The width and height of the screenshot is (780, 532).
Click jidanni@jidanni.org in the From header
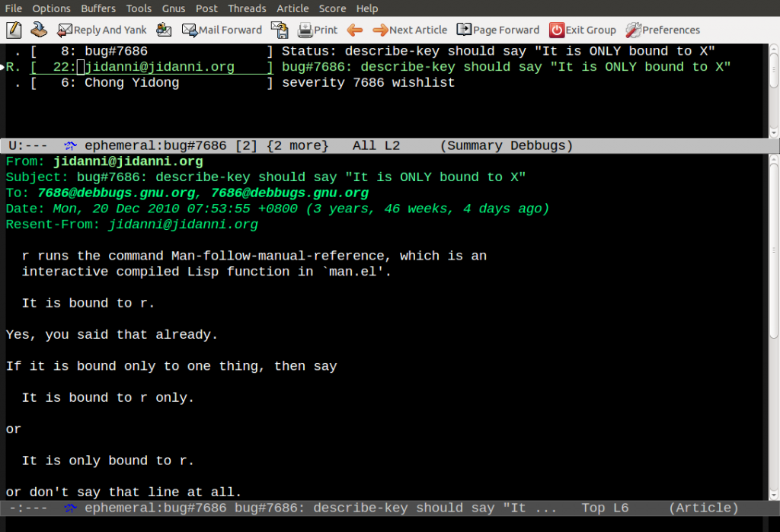pyautogui.click(x=127, y=161)
